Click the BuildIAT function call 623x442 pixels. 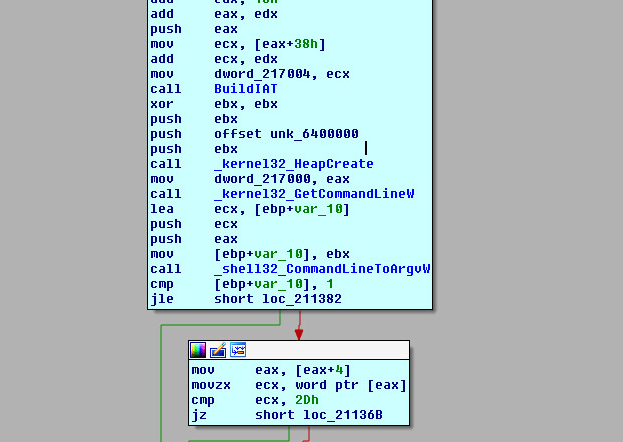pyautogui.click(x=246, y=89)
